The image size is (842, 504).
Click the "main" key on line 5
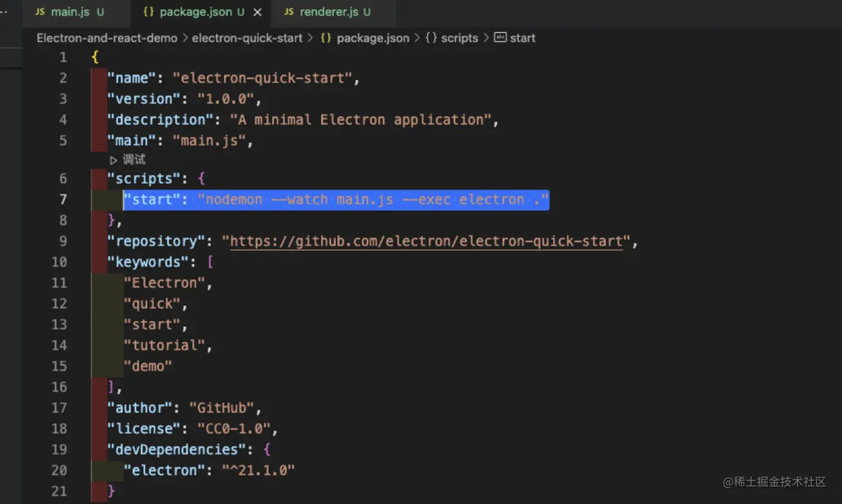click(x=132, y=141)
